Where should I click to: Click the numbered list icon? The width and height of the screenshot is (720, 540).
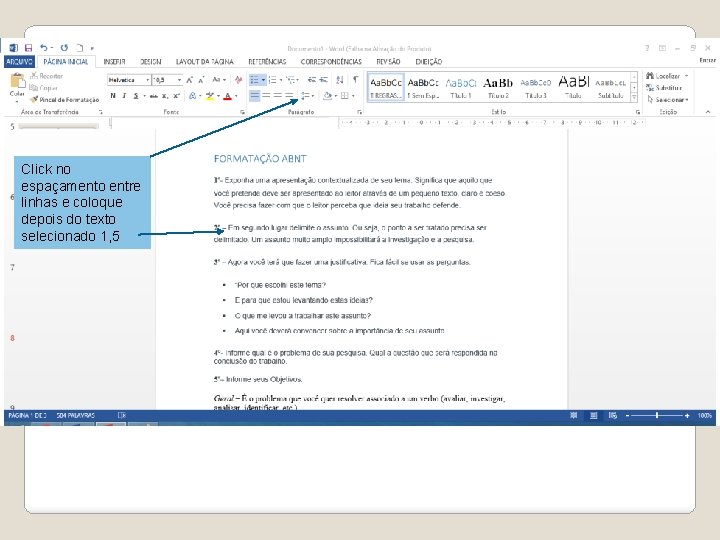click(273, 80)
